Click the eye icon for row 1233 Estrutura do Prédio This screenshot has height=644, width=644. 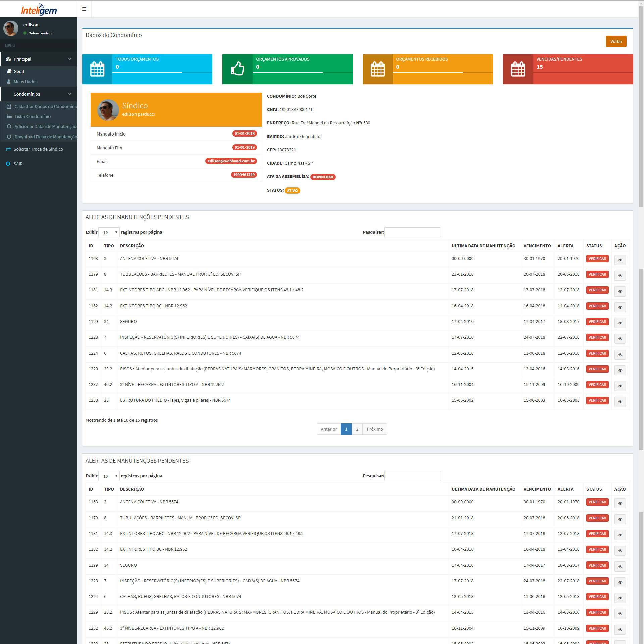620,402
